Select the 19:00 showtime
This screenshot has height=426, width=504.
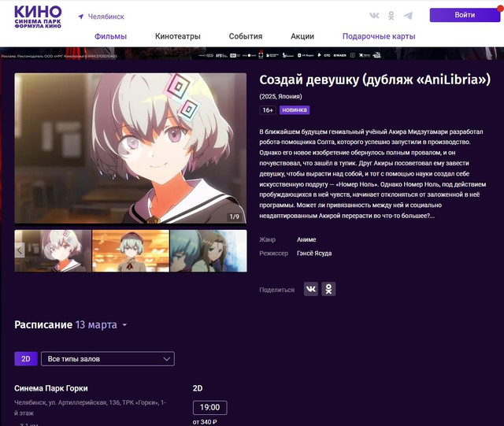tap(210, 407)
